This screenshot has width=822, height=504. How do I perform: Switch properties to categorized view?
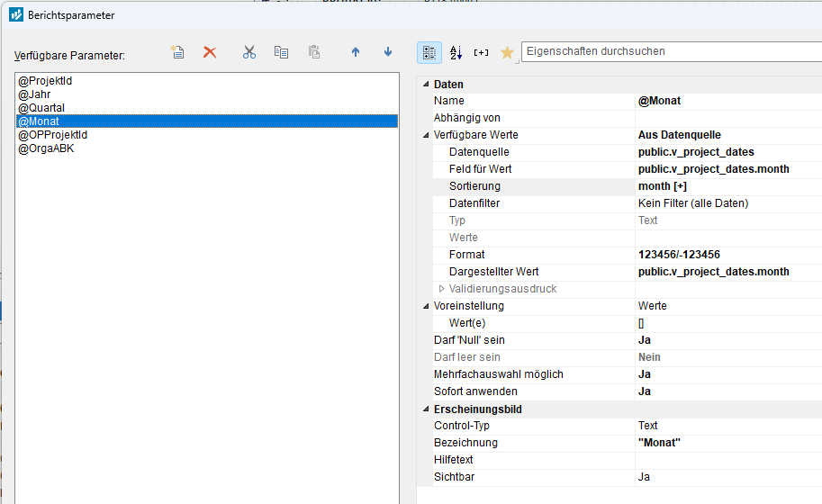[x=429, y=52]
